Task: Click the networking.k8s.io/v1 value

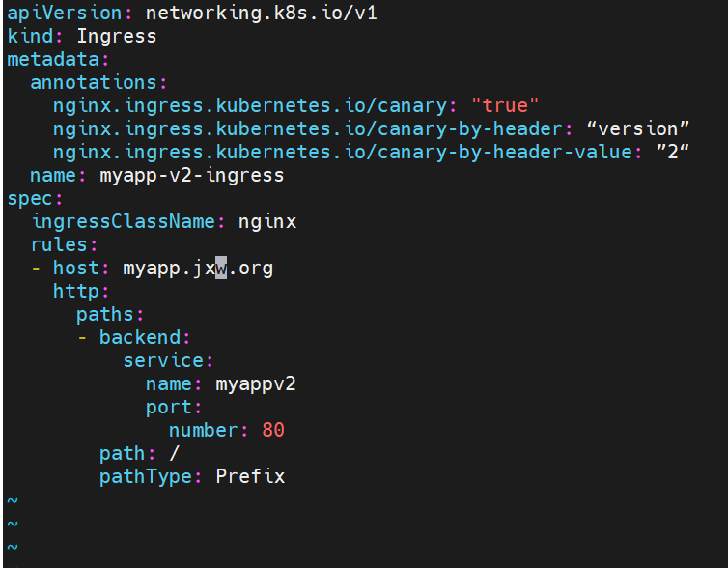Action: tap(262, 13)
